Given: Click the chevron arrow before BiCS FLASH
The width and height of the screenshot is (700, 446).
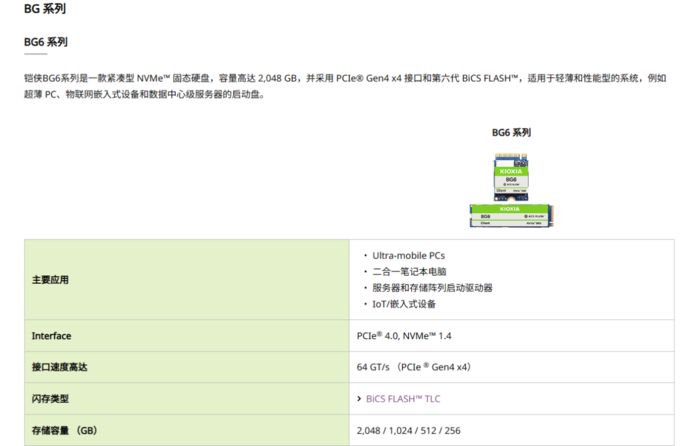Looking at the screenshot, I should (x=359, y=399).
